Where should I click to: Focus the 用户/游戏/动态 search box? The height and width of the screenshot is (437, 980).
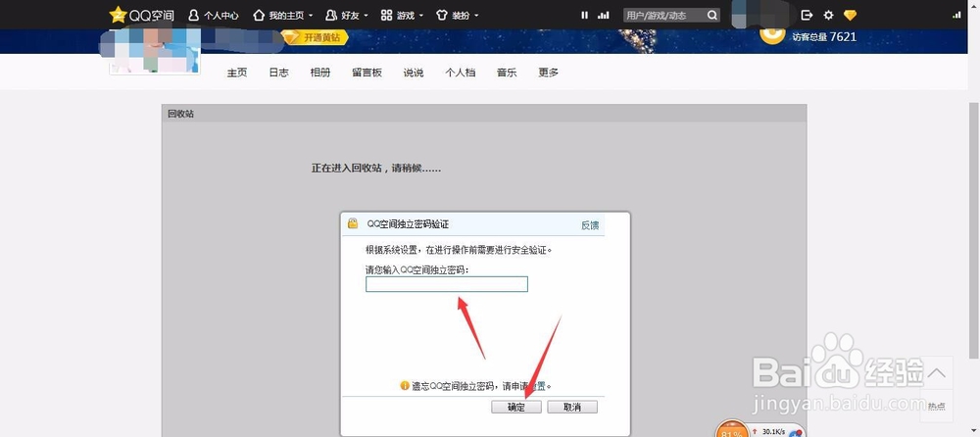664,15
